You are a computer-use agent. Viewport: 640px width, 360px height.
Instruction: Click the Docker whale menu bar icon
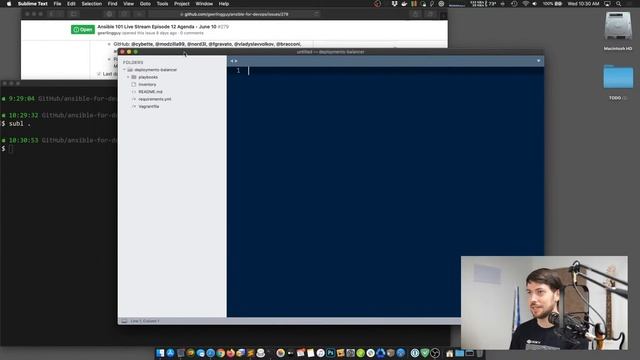pos(404,4)
